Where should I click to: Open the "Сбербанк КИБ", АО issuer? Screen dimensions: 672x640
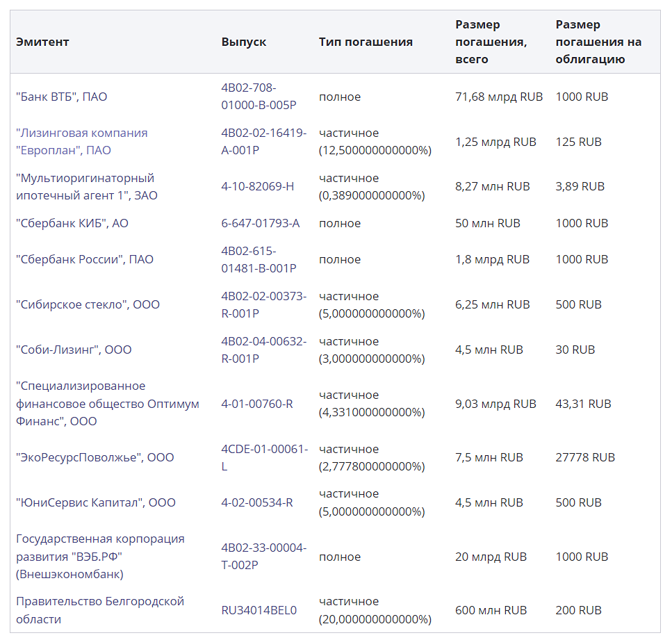point(72,223)
